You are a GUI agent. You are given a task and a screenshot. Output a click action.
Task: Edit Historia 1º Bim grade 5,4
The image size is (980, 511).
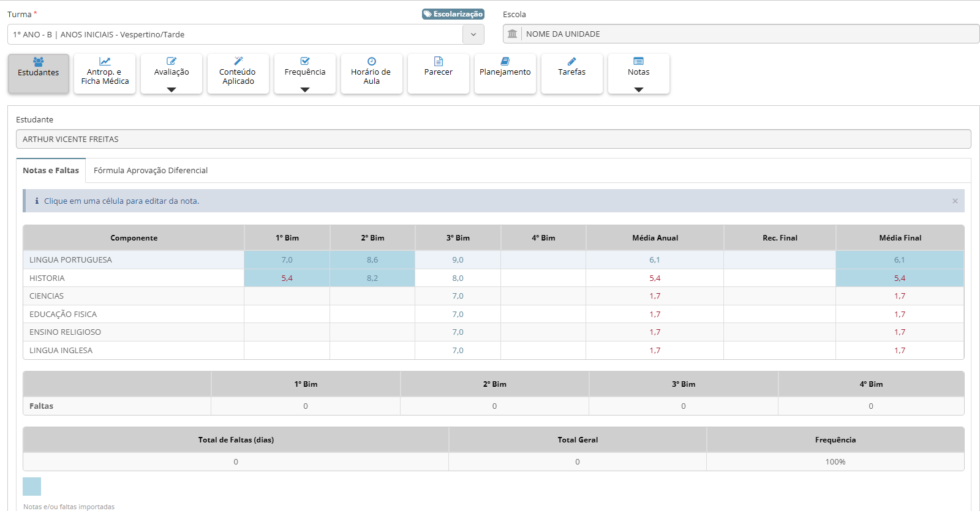click(287, 278)
